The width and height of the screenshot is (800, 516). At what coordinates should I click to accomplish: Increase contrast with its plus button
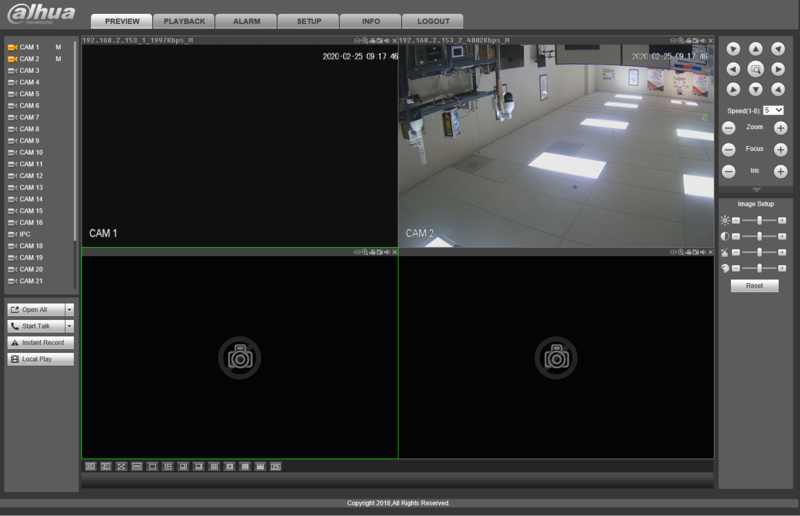pos(782,236)
